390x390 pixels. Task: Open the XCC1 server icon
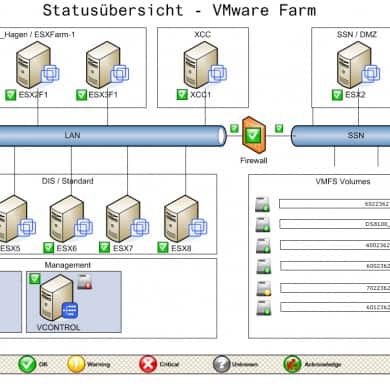coord(205,65)
